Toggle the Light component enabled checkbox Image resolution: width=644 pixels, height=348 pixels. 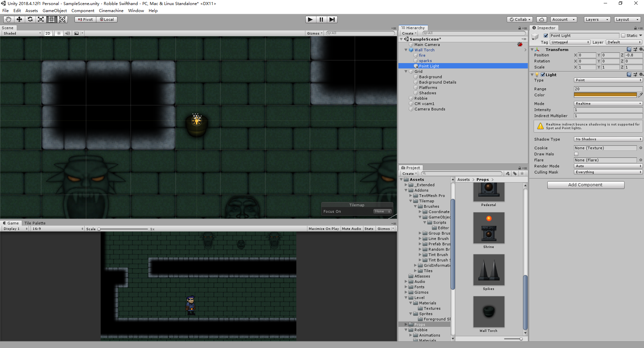[x=543, y=74]
